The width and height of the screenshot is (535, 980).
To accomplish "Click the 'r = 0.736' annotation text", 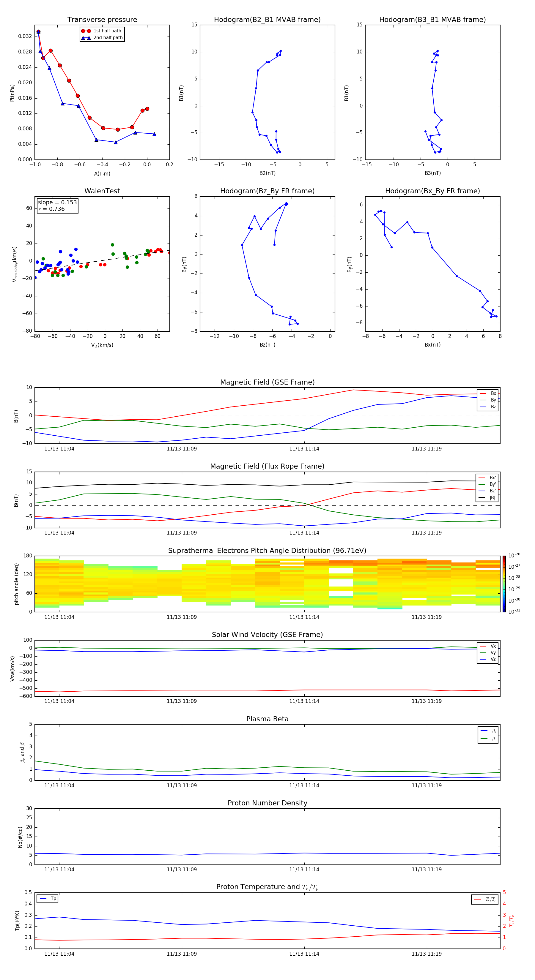I will [x=51, y=209].
